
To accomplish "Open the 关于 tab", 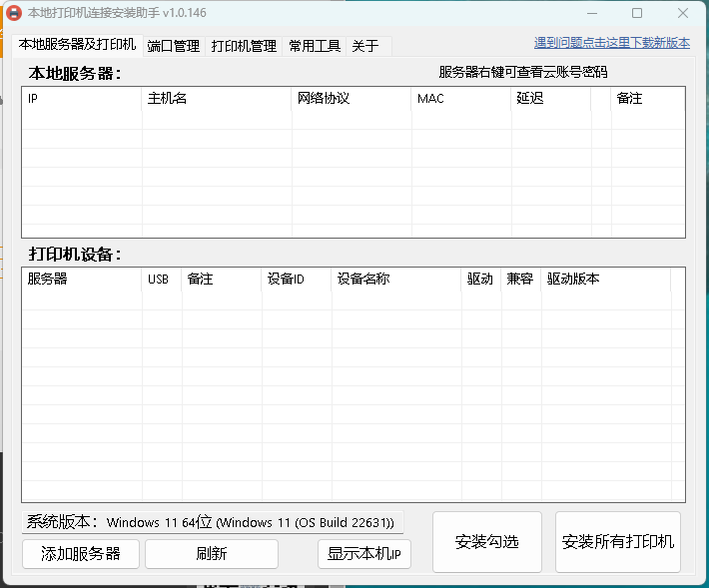I will point(364,46).
